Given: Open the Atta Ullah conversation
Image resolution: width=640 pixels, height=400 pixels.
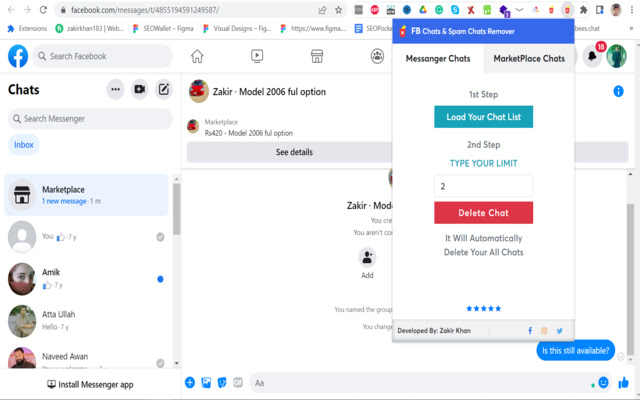Looking at the screenshot, I should coord(86,321).
